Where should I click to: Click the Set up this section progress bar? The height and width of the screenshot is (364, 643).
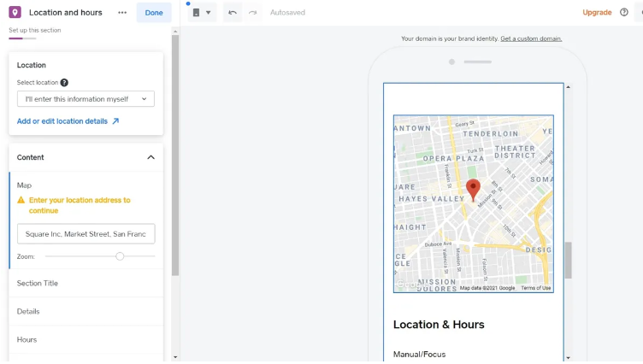pos(22,38)
